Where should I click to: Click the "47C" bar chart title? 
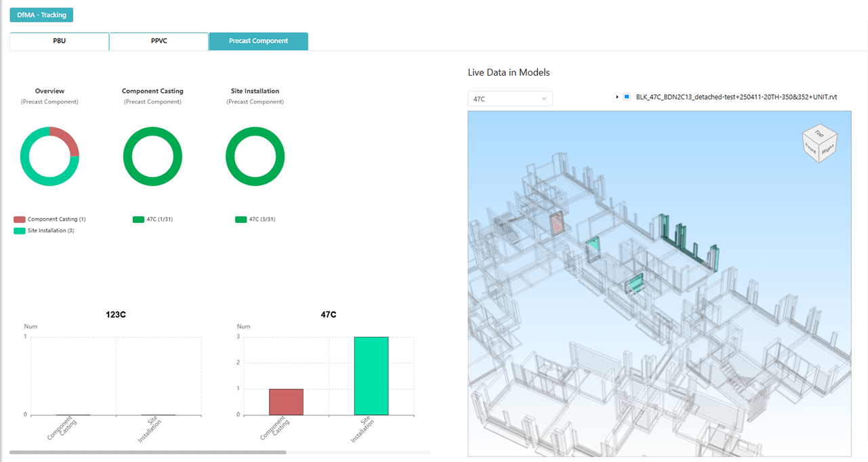329,314
